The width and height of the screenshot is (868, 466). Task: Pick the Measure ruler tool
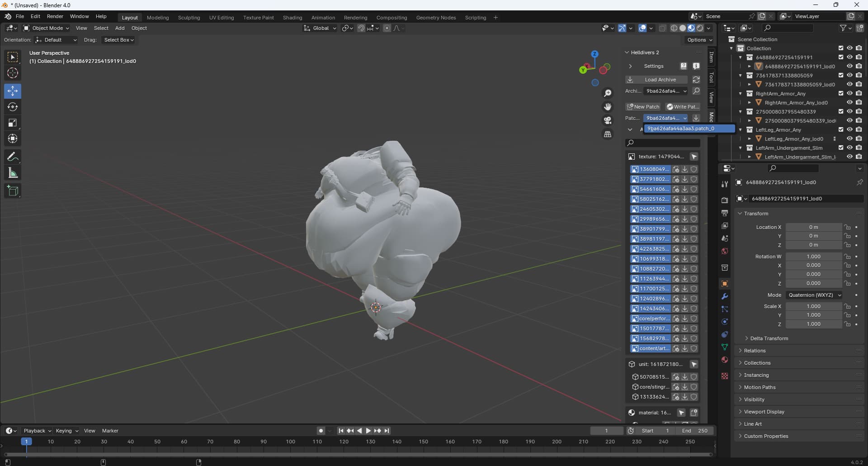point(13,173)
